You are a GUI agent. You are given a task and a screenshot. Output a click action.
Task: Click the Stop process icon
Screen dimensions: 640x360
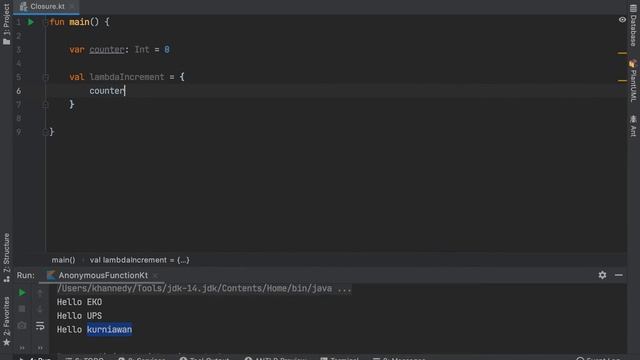point(22,309)
